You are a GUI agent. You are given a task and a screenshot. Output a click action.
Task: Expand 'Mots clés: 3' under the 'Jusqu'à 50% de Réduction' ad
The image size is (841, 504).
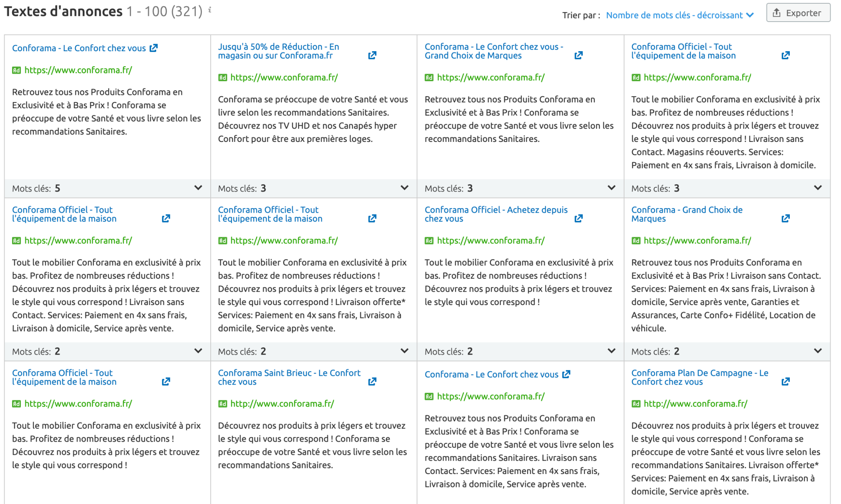pyautogui.click(x=404, y=188)
